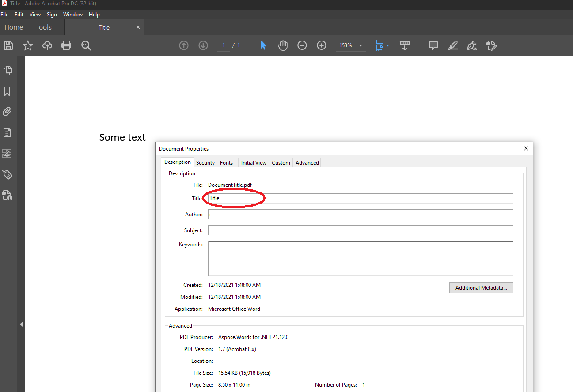Select the Highlight text tool
Viewport: 573px width, 392px height.
point(452,45)
